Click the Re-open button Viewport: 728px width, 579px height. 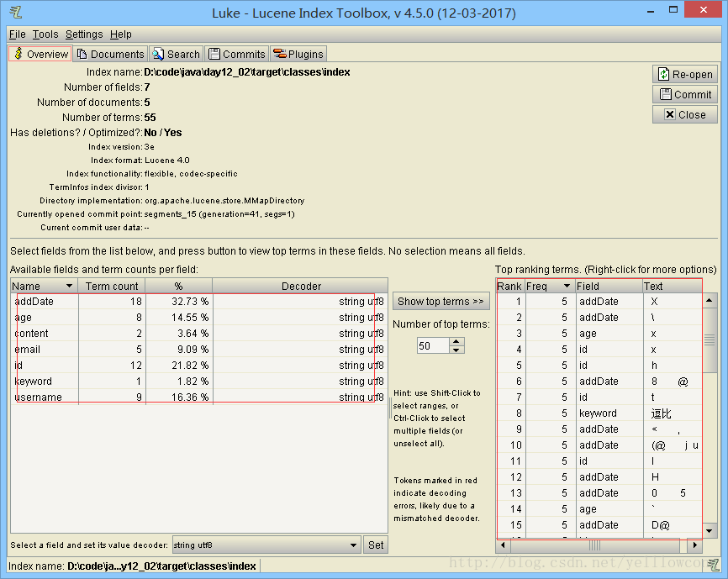click(685, 74)
